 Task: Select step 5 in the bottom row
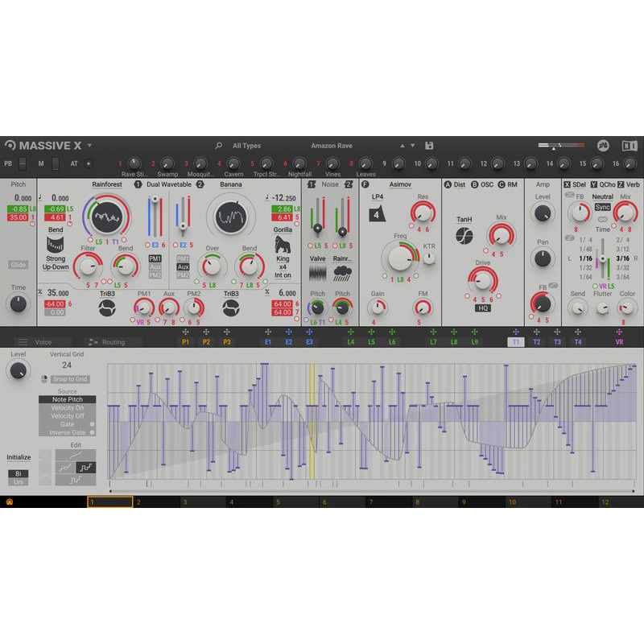pos(295,502)
